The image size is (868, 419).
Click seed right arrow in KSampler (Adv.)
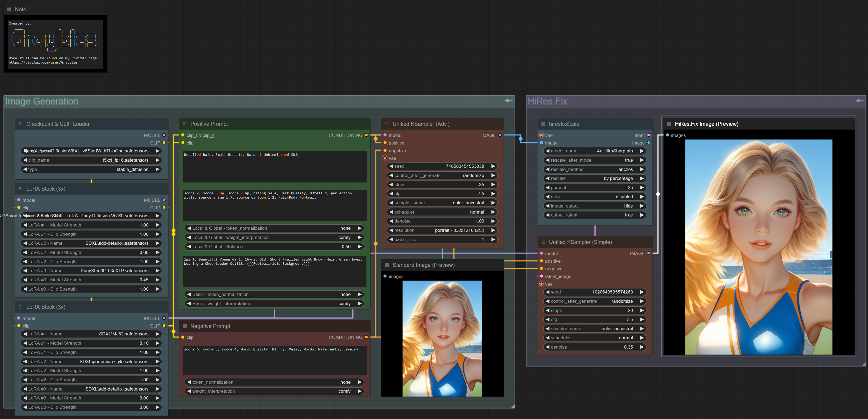pyautogui.click(x=493, y=166)
